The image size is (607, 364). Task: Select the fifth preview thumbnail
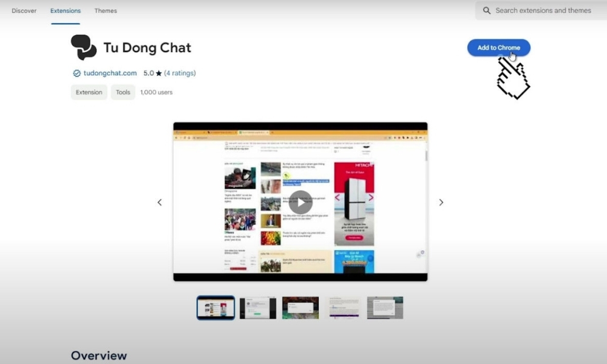[x=385, y=308]
